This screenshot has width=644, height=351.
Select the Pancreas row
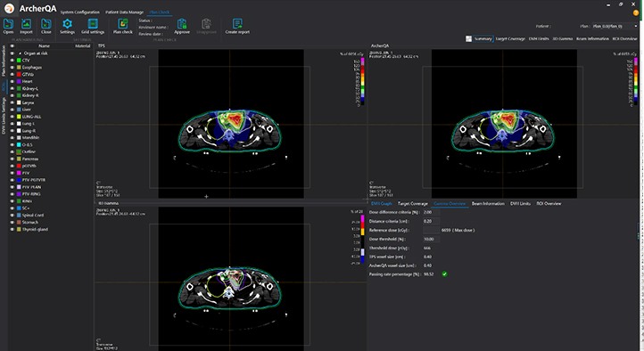[50, 159]
